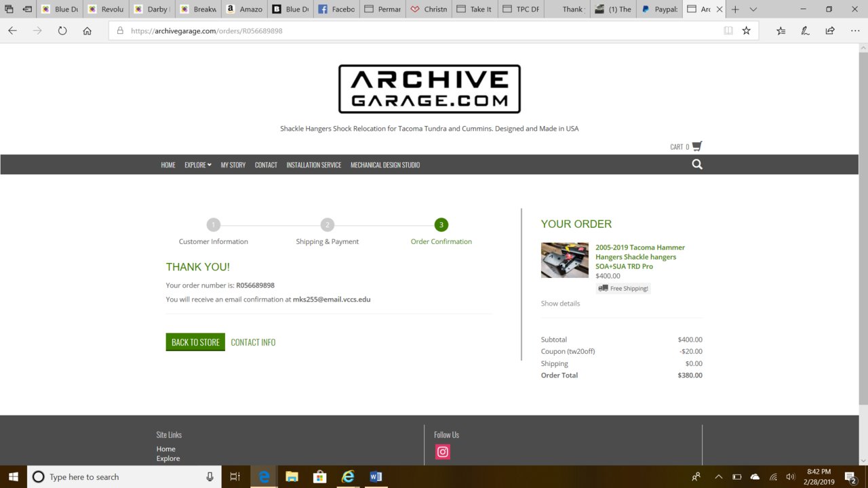The width and height of the screenshot is (868, 488).
Task: Open the clock and date flyout
Action: point(819,476)
